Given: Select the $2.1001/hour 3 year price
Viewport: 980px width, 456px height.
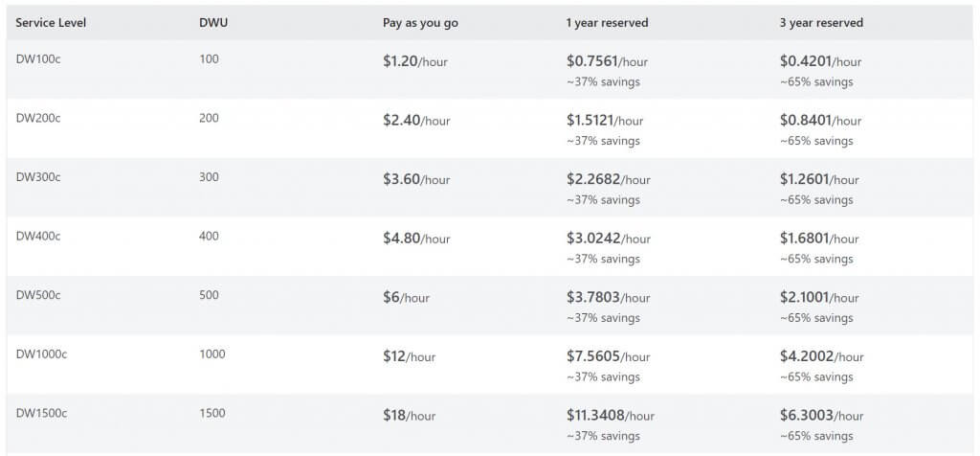Looking at the screenshot, I should (x=820, y=297).
